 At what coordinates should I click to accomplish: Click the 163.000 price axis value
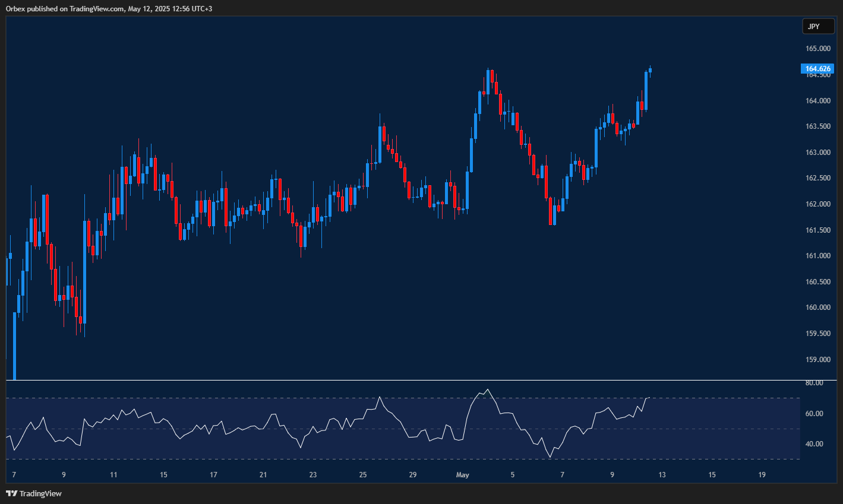[x=817, y=152]
